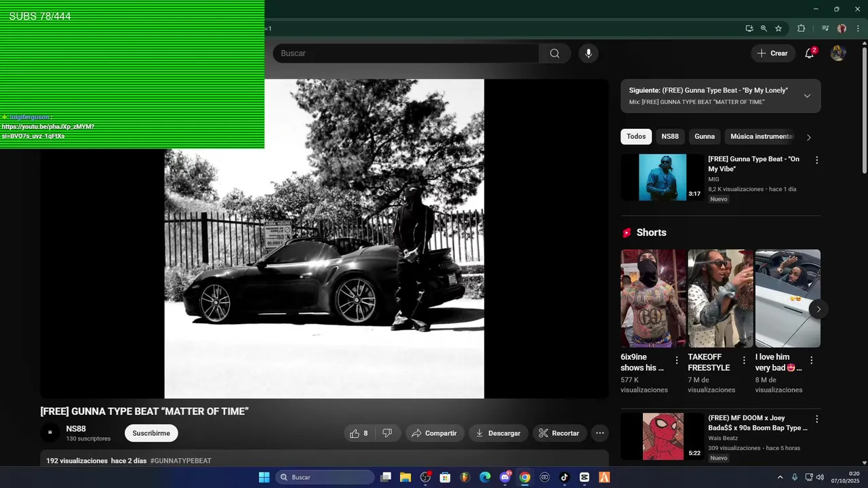
Task: Open options for "I love him" short
Action: [811, 361]
